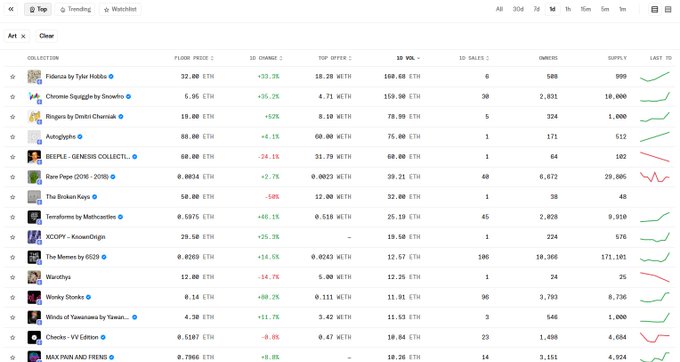Open Terraforms by Mathcastles collection link
The image size is (680, 362).
click(81, 217)
